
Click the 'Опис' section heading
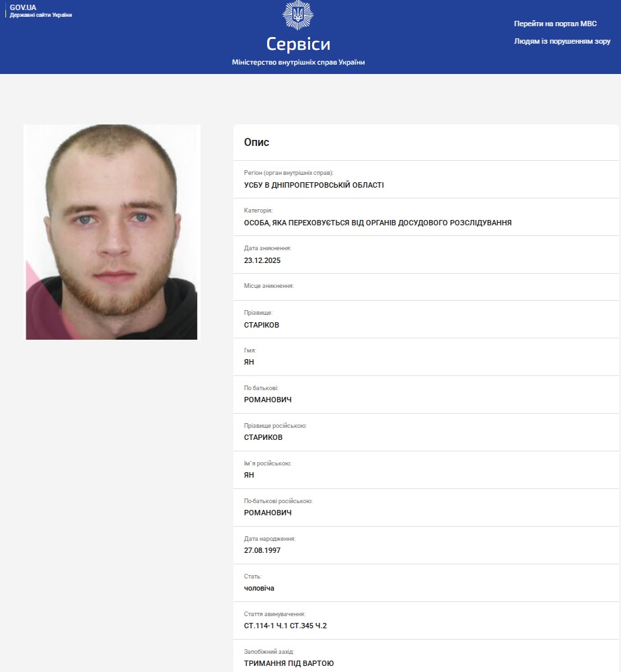pyautogui.click(x=256, y=143)
